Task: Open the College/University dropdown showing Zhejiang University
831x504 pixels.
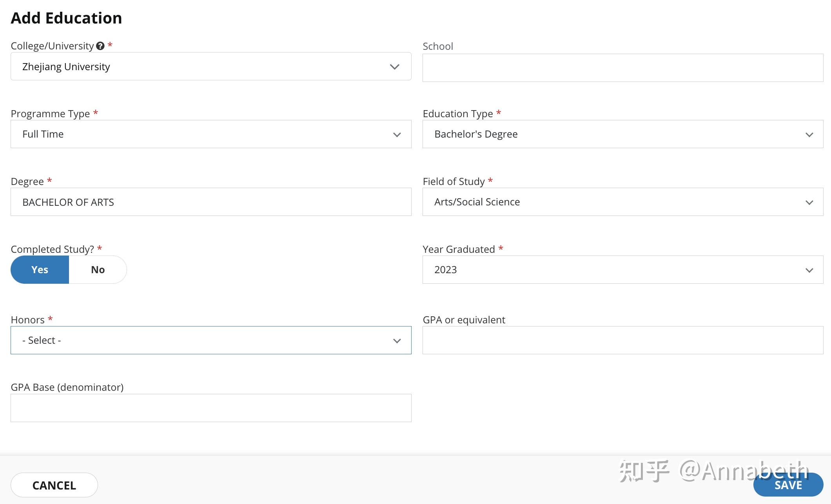Action: tap(210, 67)
